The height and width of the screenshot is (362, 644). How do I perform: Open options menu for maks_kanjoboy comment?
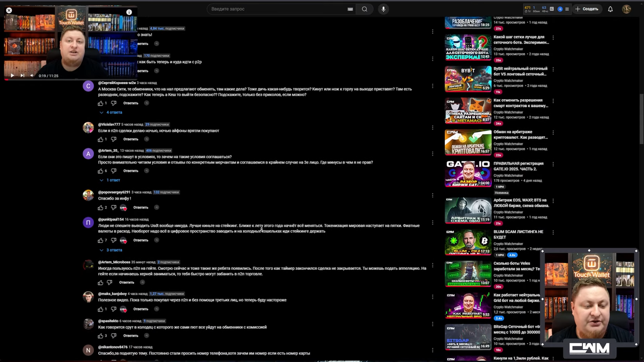[x=433, y=297]
